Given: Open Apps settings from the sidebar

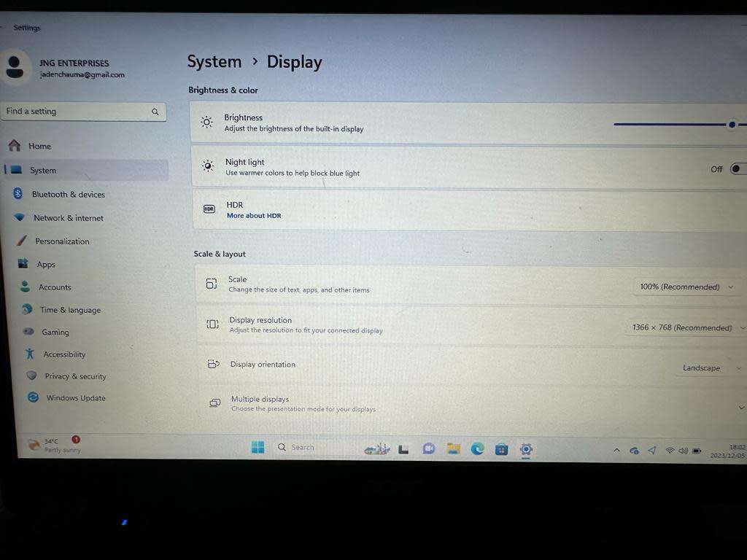Looking at the screenshot, I should click(x=45, y=264).
